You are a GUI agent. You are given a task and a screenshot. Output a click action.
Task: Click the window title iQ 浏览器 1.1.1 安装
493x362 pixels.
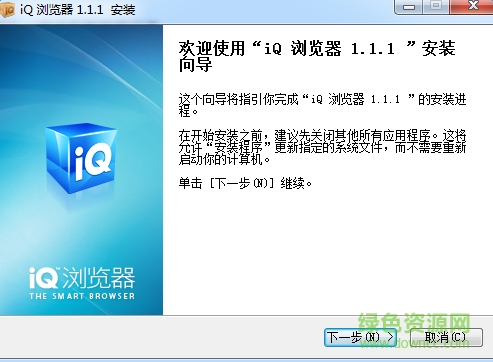(x=77, y=9)
